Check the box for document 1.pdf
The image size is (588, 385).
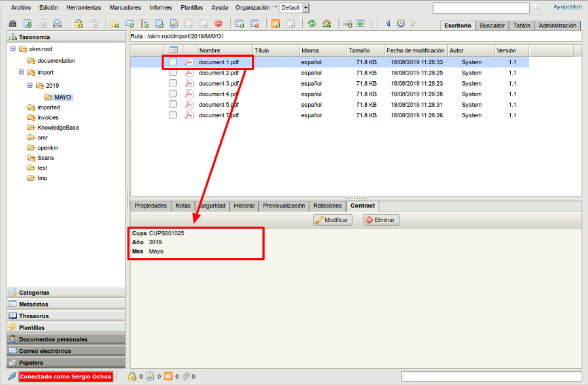(x=173, y=62)
